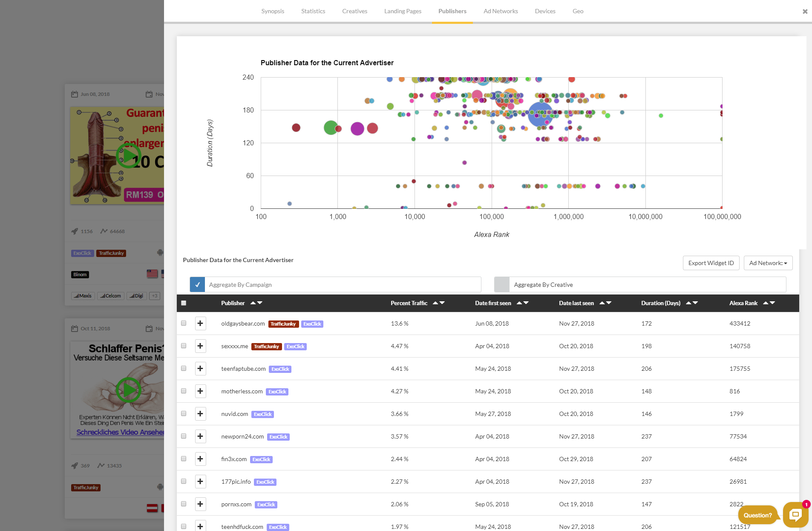
Task: Close the advertiser detail panel
Action: 805,12
